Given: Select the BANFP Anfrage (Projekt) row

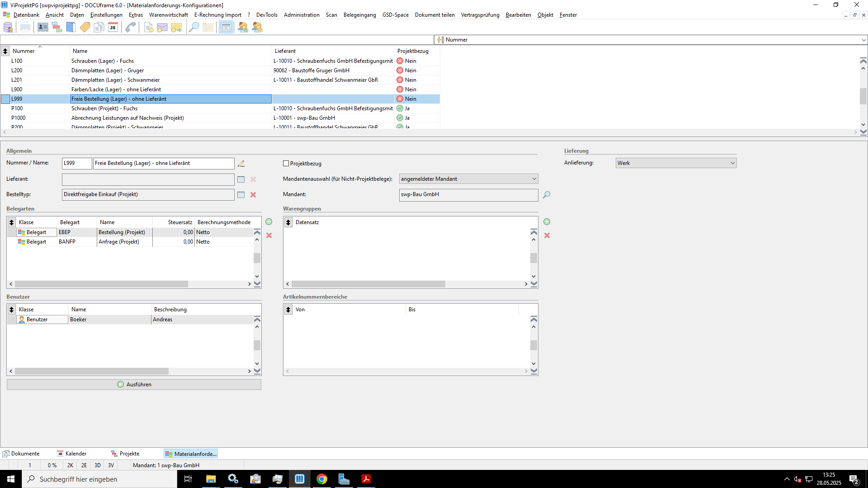Looking at the screenshot, I should click(x=131, y=242).
